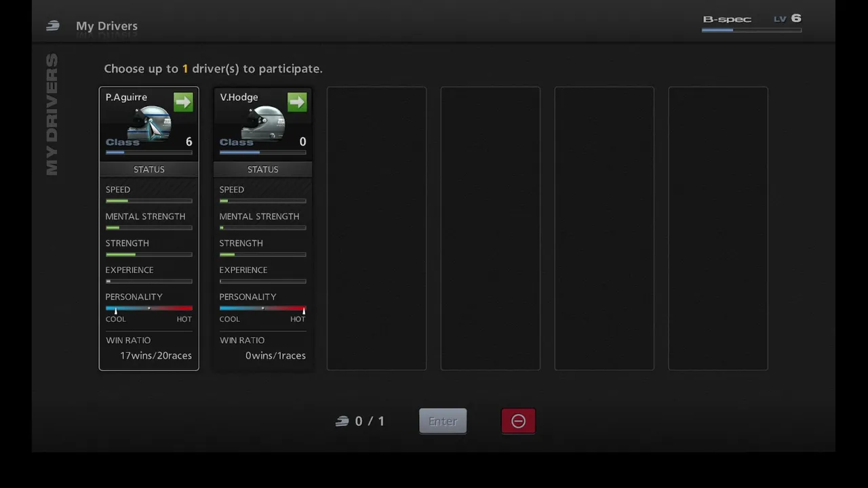The image size is (868, 488).
Task: Click the vertical MY DRIVERS side label
Action: click(52, 115)
